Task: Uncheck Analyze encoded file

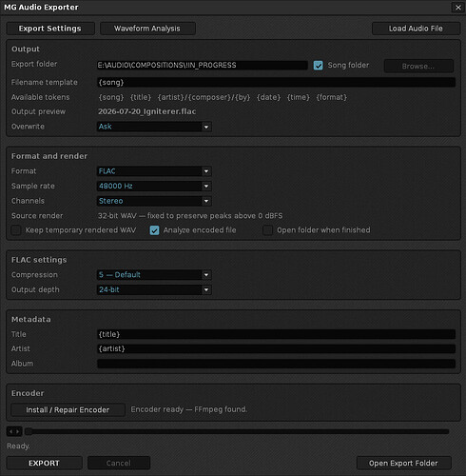Action: coord(154,230)
